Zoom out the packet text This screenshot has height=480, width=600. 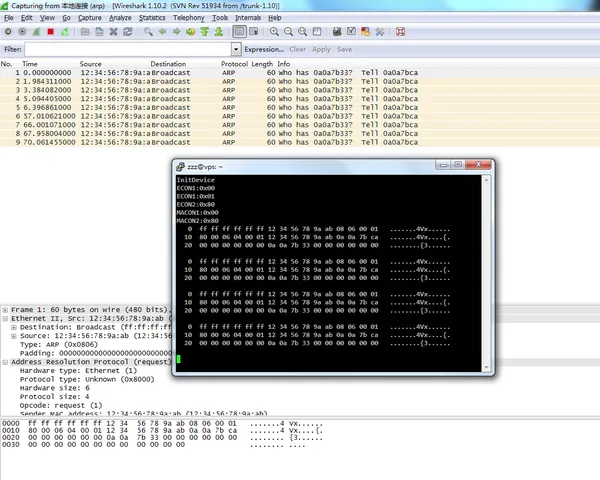click(x=289, y=32)
